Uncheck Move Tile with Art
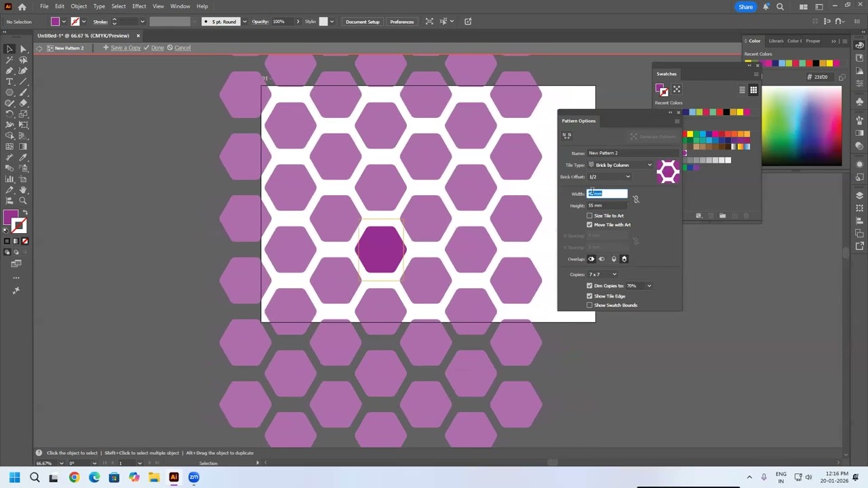The height and width of the screenshot is (488, 868). click(x=589, y=224)
